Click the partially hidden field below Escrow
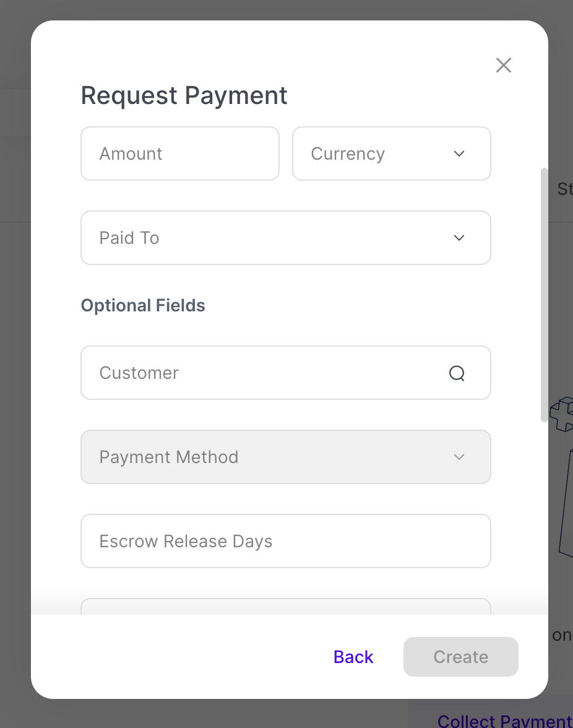The height and width of the screenshot is (728, 573). click(285, 607)
